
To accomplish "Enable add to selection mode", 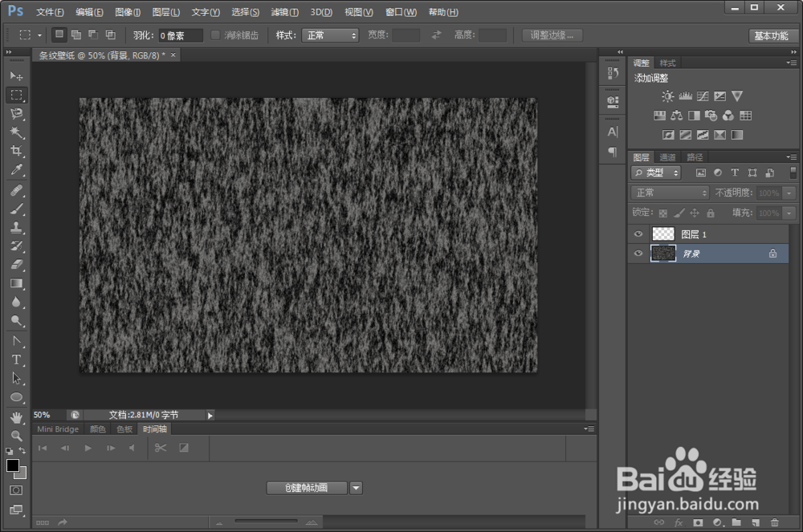I will pos(76,35).
